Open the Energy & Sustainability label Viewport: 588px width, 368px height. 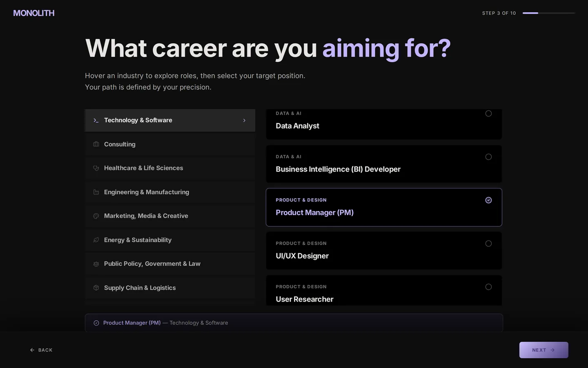[x=138, y=240]
